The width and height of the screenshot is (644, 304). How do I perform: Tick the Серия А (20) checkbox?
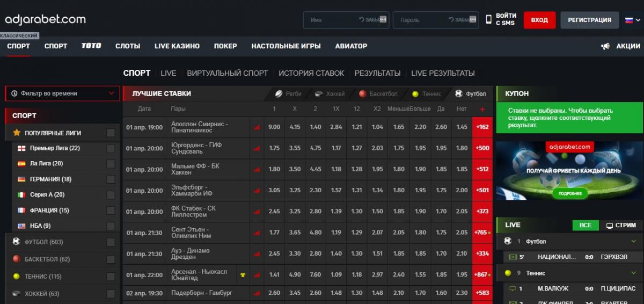coord(111,195)
